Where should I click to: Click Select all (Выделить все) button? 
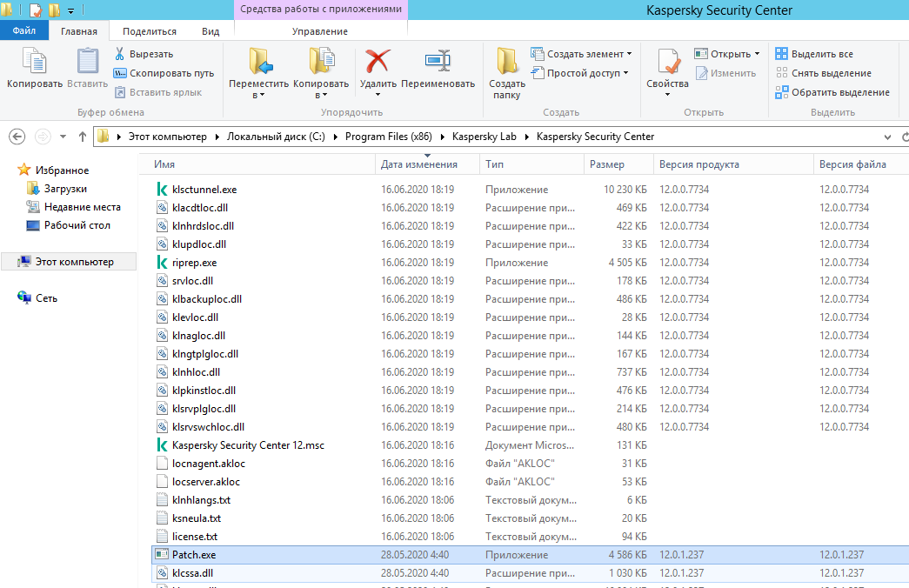(814, 54)
